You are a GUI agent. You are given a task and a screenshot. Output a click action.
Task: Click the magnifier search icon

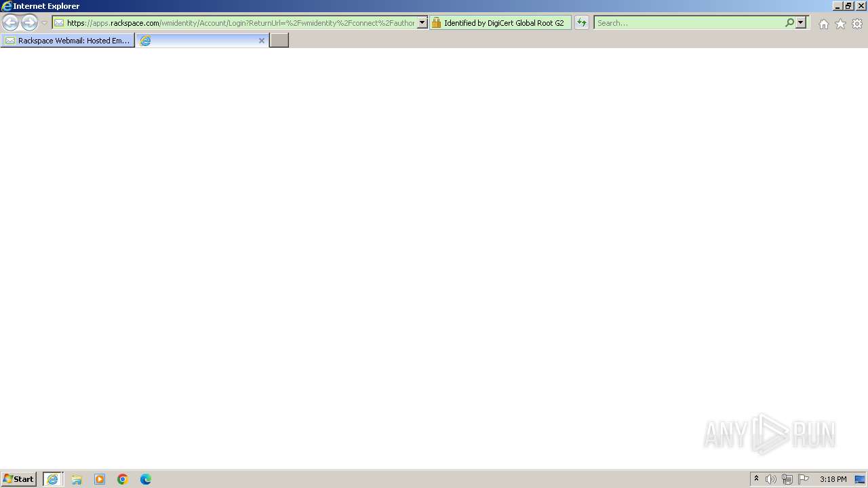[x=789, y=23]
